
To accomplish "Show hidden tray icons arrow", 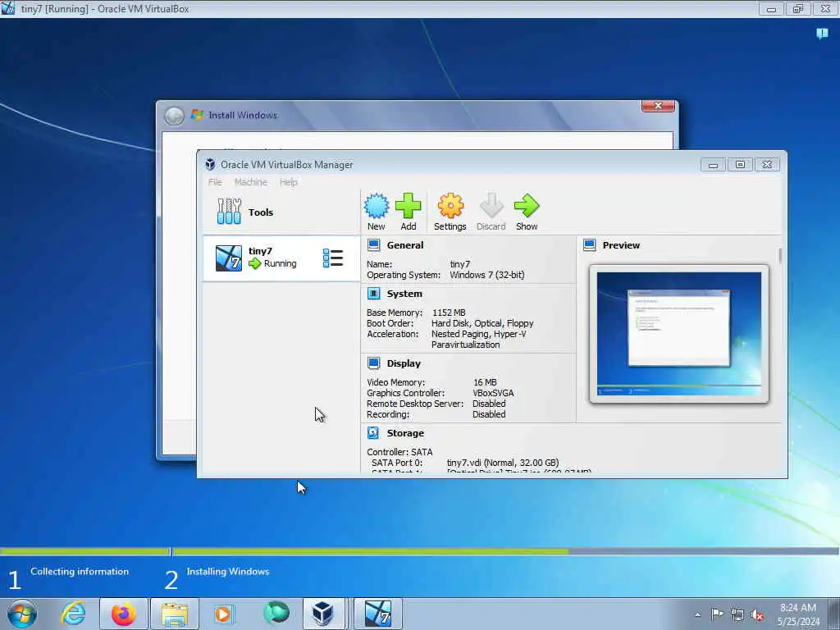I will tap(697, 614).
